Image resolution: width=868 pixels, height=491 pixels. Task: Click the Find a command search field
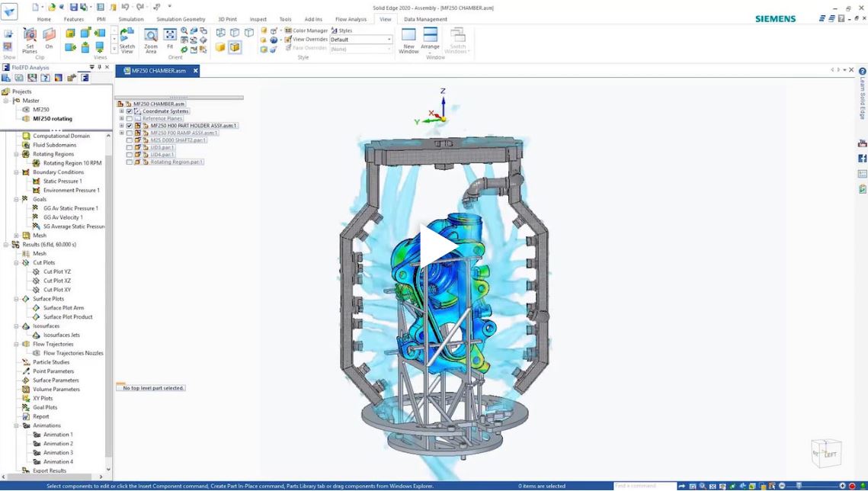point(645,486)
